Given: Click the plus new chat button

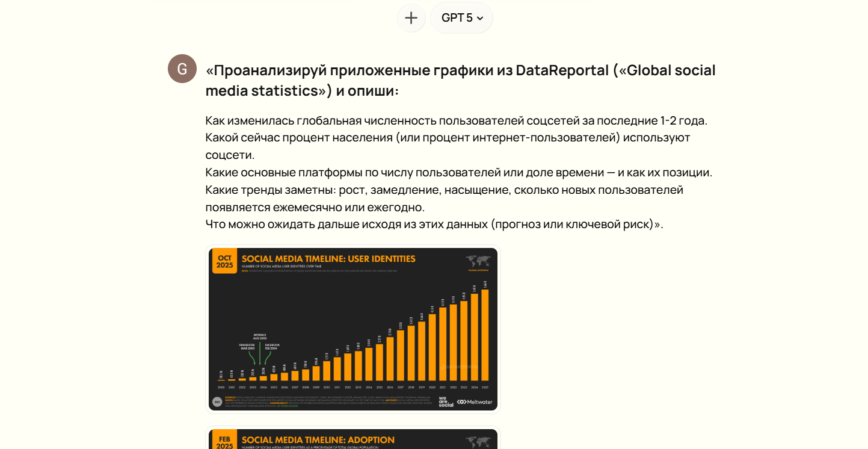Looking at the screenshot, I should [411, 18].
